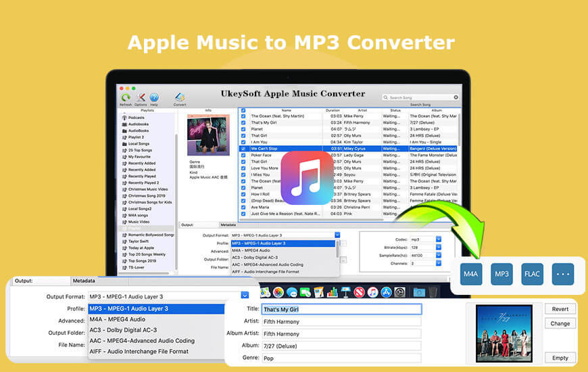The width and height of the screenshot is (588, 372).
Task: Open the SampleRate(hz) dropdown arrow
Action: pyautogui.click(x=439, y=255)
